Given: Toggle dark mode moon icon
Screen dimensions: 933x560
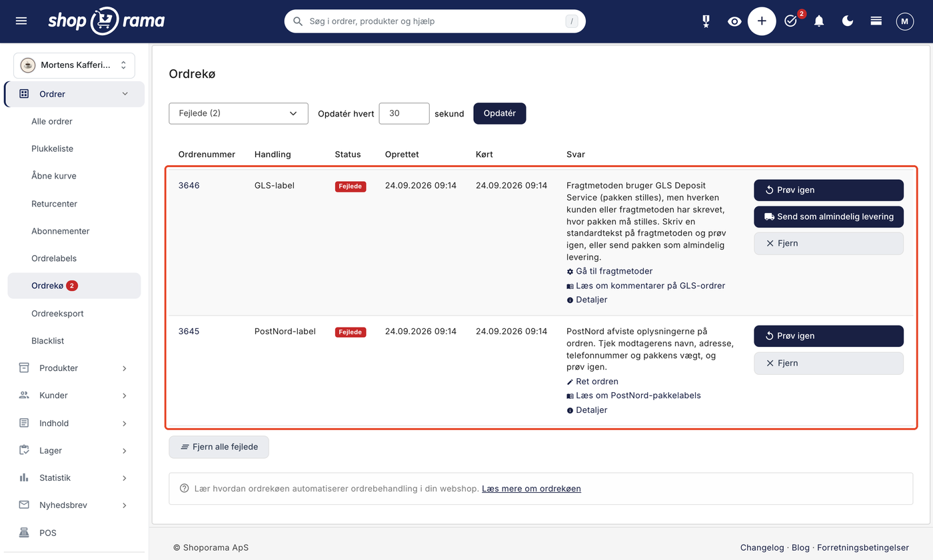Looking at the screenshot, I should point(848,21).
